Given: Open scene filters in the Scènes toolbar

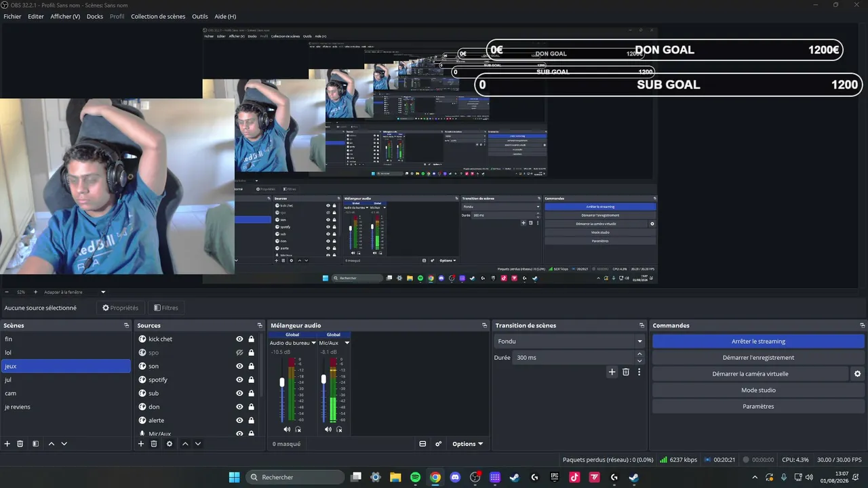Looking at the screenshot, I should pyautogui.click(x=35, y=444).
